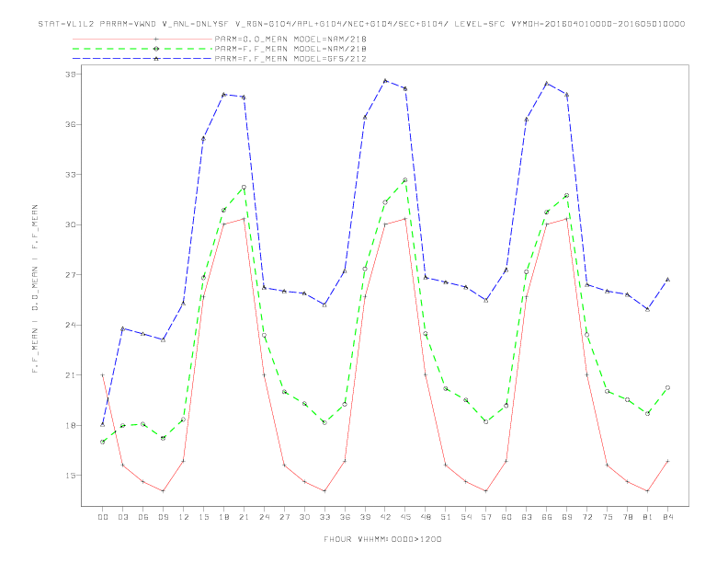
Task: Click x-axis tick label 24
Action: coord(264,517)
